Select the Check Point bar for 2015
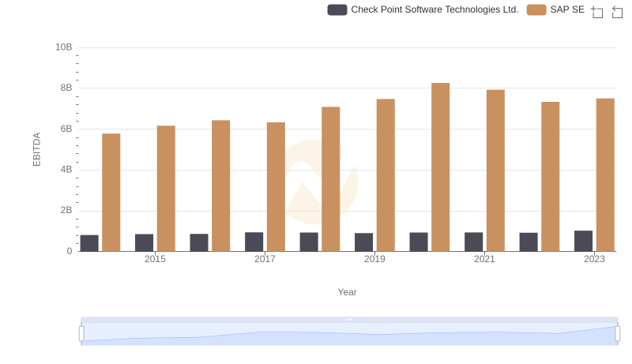Screen dimensions: 632x364 pyautogui.click(x=145, y=243)
